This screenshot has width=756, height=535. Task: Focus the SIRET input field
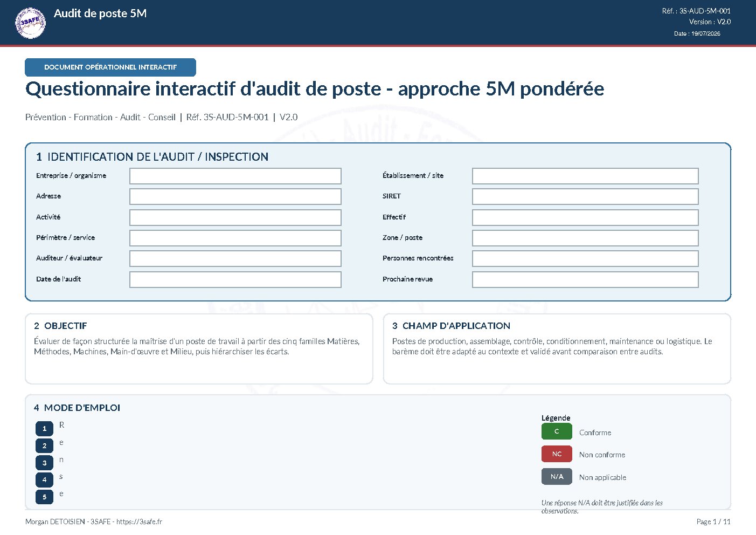click(585, 196)
